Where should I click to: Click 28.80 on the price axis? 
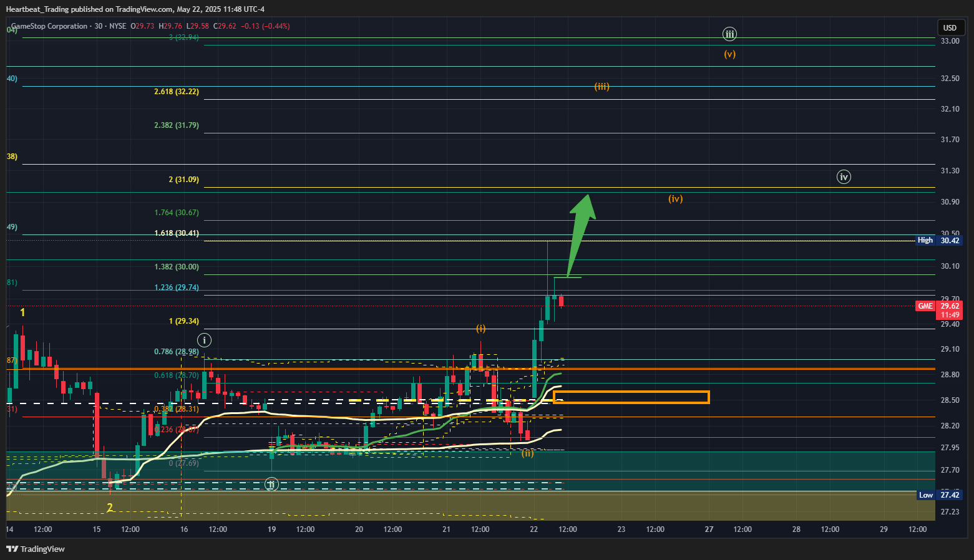[950, 375]
